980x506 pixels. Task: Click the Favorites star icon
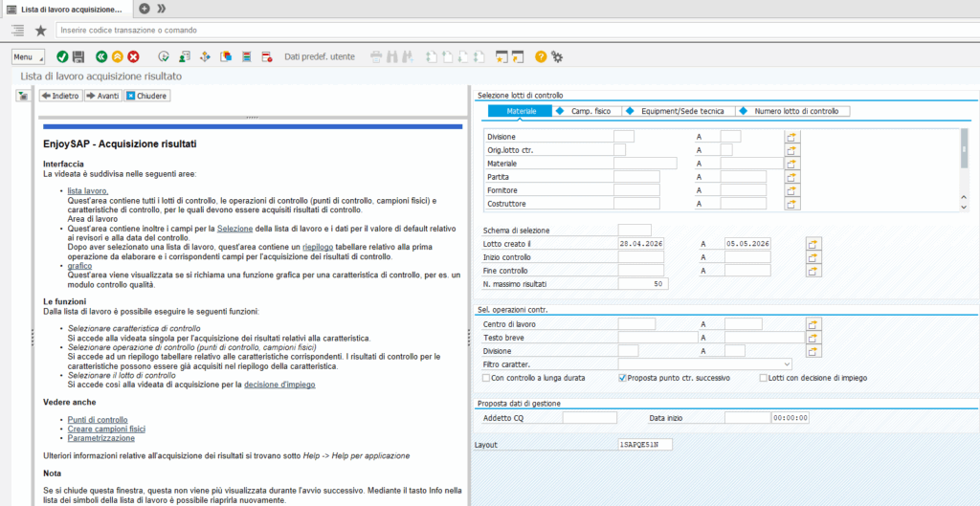[40, 30]
